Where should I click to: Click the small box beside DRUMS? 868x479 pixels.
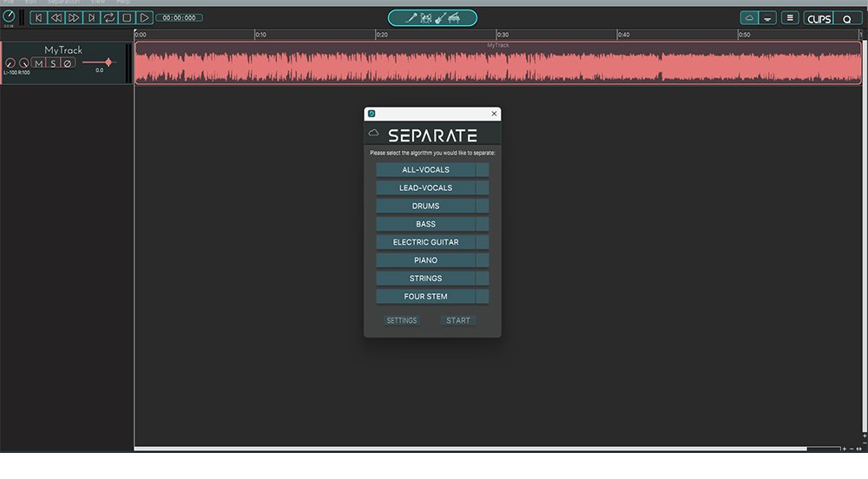coord(482,206)
